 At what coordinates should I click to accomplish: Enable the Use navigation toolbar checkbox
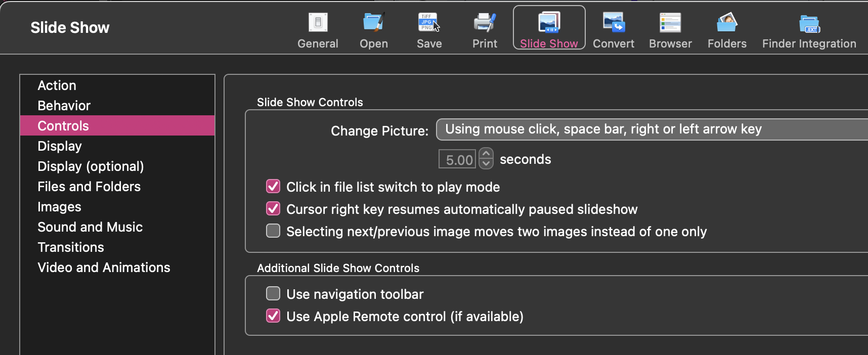tap(273, 294)
